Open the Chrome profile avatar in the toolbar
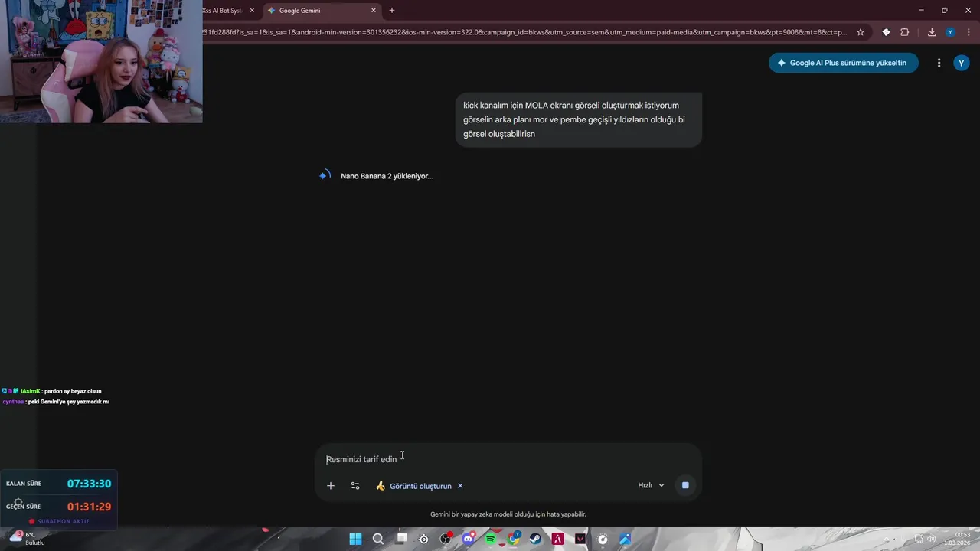Screen dimensions: 980x551 [950, 32]
